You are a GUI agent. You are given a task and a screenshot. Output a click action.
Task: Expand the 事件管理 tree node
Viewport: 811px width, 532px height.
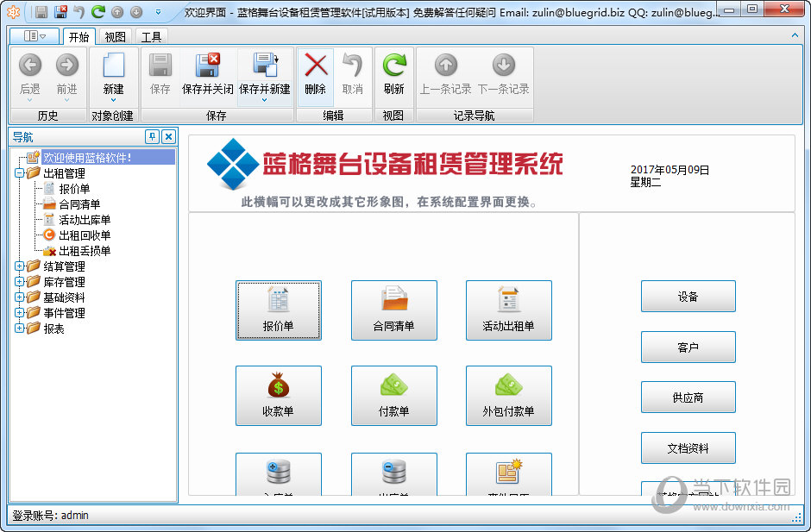[19, 313]
